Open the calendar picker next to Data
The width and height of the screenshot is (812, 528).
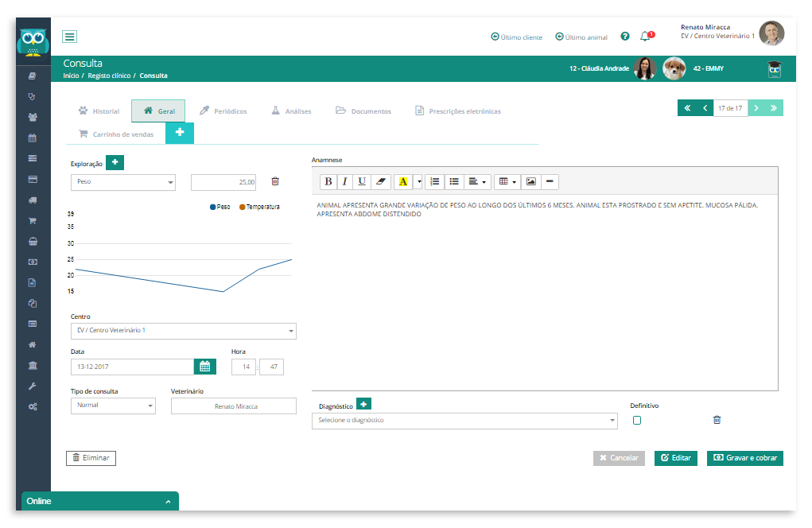(205, 367)
